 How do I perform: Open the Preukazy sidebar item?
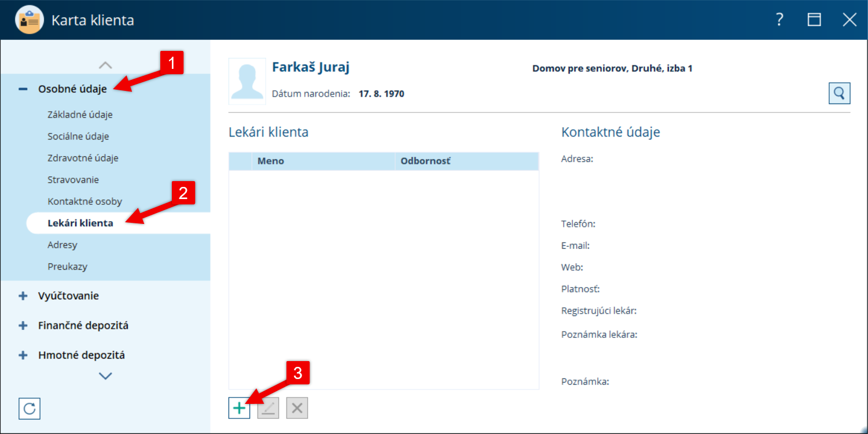(x=67, y=267)
